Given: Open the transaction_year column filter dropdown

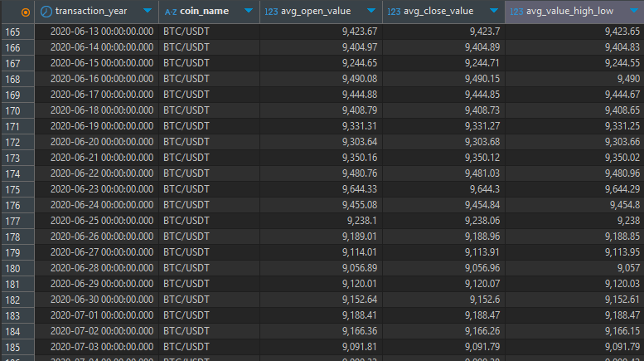Looking at the screenshot, I should (148, 12).
